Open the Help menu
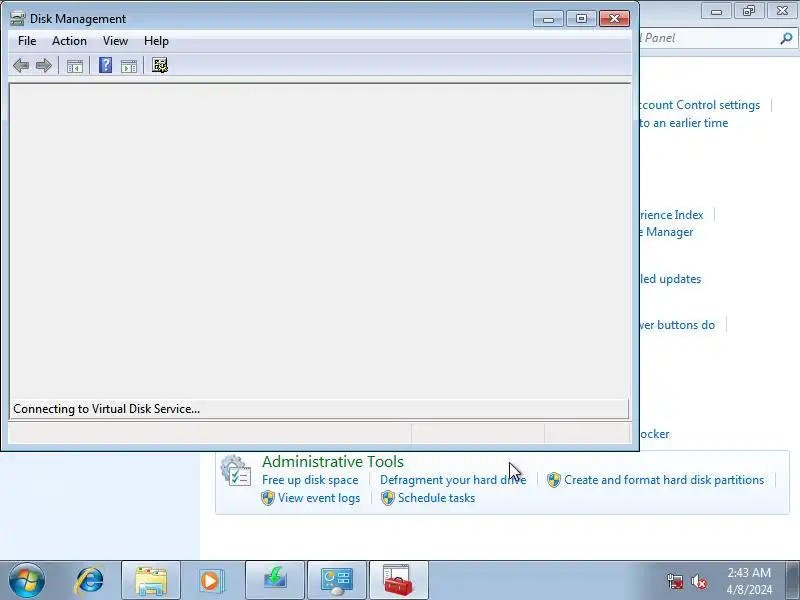The height and width of the screenshot is (600, 800). (156, 41)
